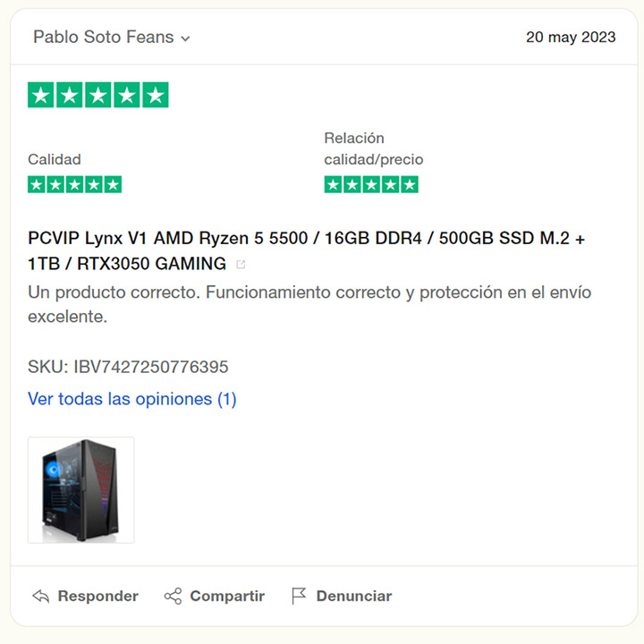
Task: Click the Calidad star rating row
Action: point(75,184)
